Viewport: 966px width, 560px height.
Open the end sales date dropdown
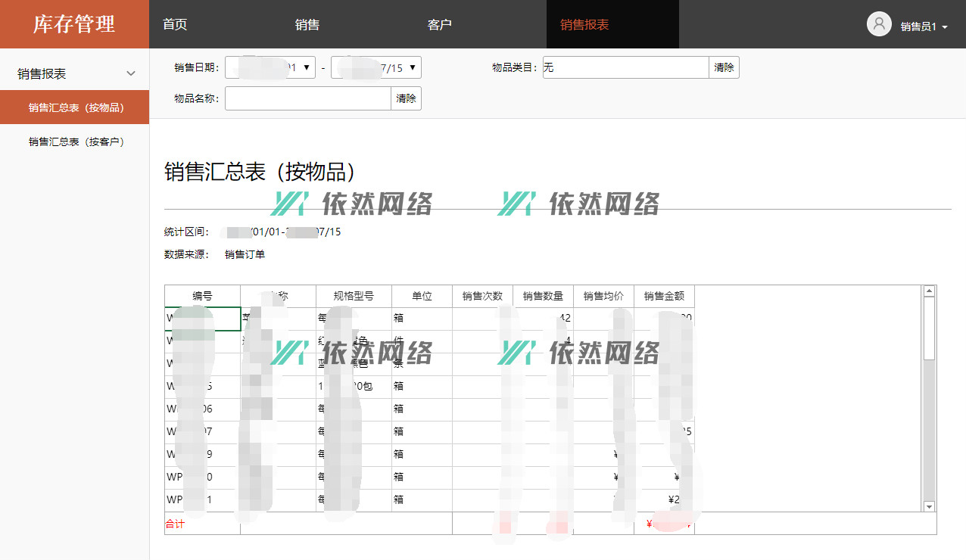[x=413, y=68]
